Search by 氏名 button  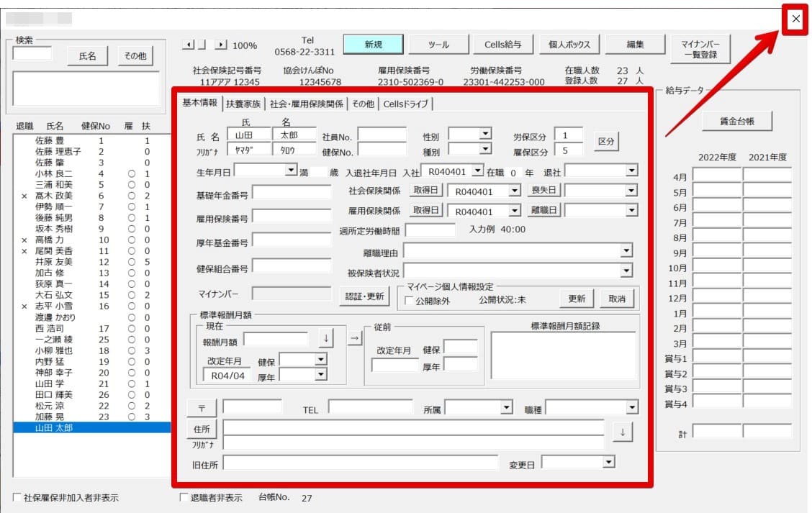pos(88,56)
